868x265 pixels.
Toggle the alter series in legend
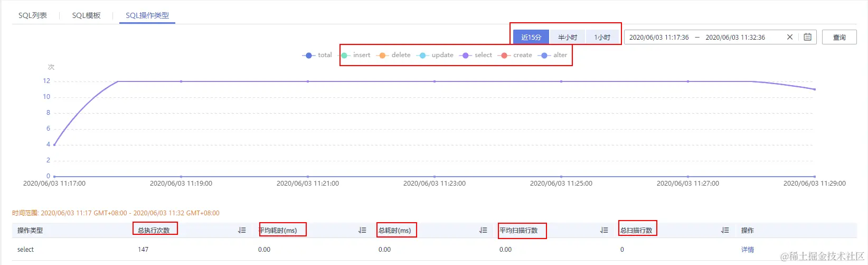(553, 55)
